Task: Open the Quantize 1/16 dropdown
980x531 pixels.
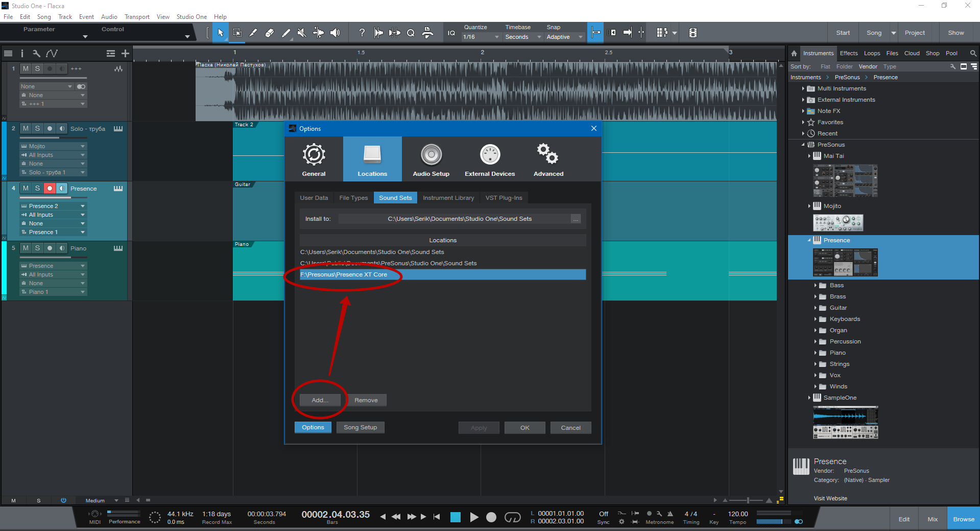Action: click(481, 37)
